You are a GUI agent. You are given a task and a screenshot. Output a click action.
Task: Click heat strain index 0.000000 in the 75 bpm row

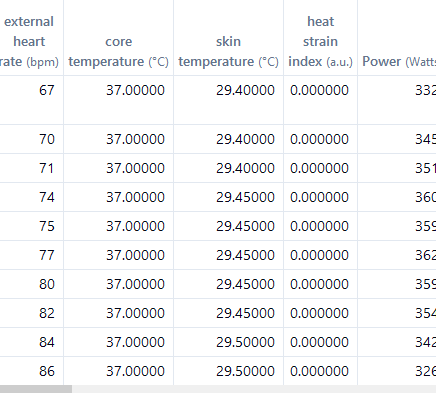pyautogui.click(x=319, y=226)
